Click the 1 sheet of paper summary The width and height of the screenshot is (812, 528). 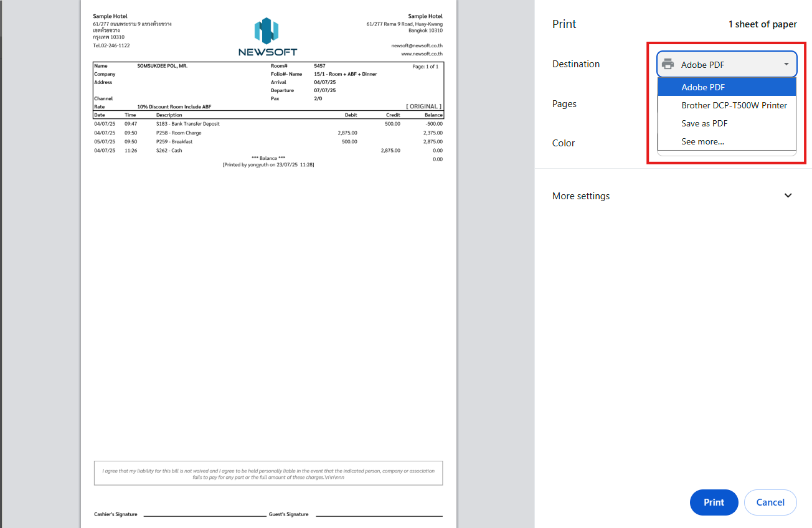[762, 24]
